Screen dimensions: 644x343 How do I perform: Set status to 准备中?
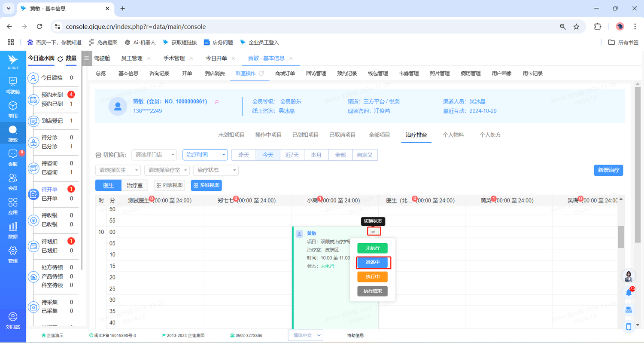pyautogui.click(x=372, y=262)
